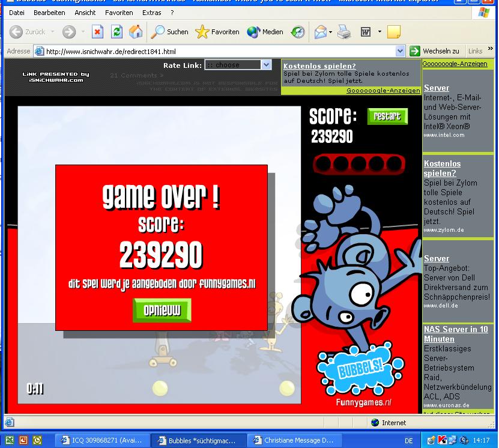Screen dimensions: 499x448
Task: Click the Internet zone status text
Action: point(394,423)
